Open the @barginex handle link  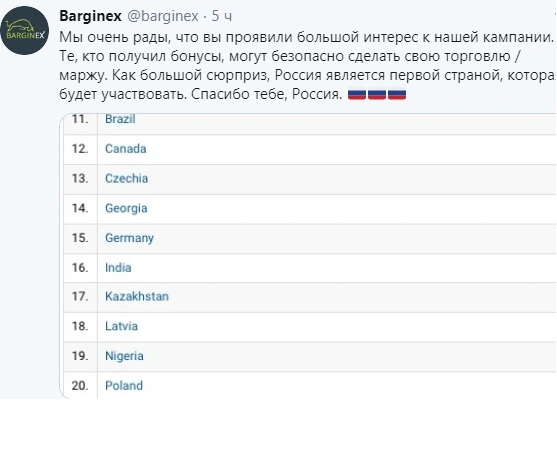pyautogui.click(x=163, y=16)
